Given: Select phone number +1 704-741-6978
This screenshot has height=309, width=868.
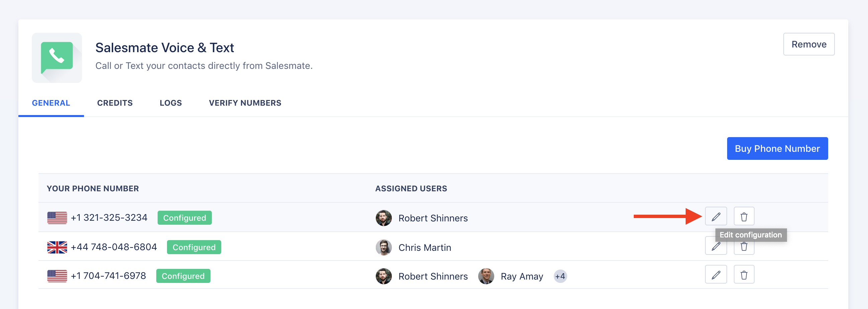Looking at the screenshot, I should (108, 276).
